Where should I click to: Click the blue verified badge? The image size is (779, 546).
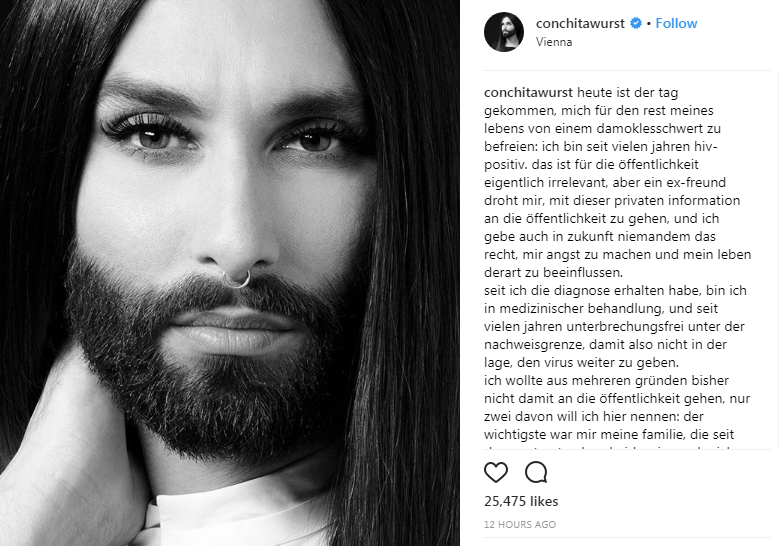click(635, 23)
